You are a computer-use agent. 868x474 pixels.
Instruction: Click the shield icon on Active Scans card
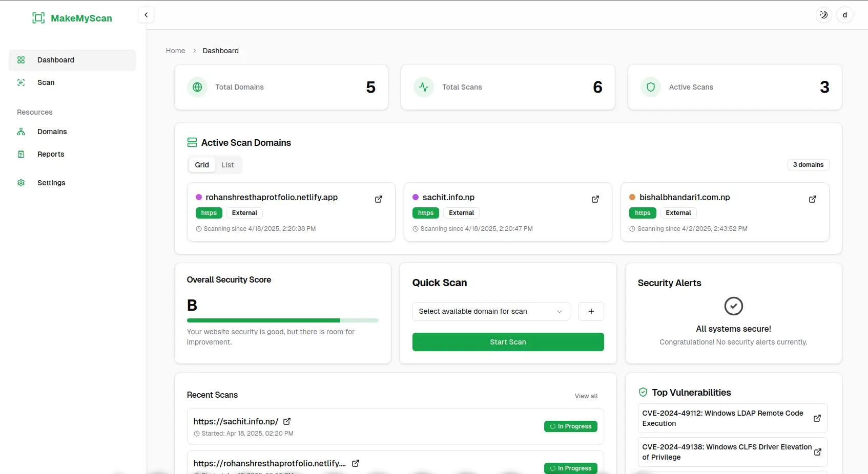click(x=650, y=87)
